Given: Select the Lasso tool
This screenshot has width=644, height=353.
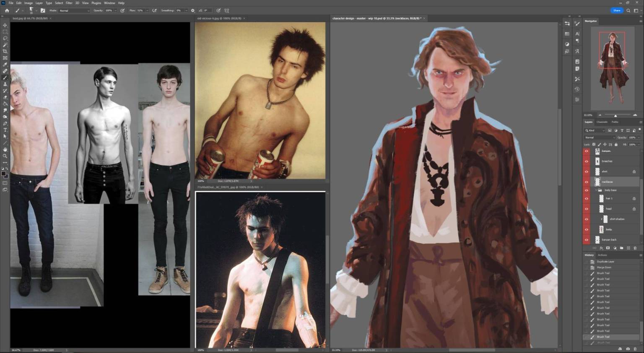Looking at the screenshot, I should coord(5,38).
